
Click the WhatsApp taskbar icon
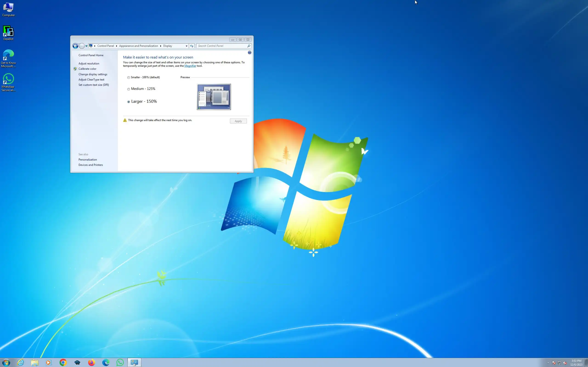[x=120, y=362]
